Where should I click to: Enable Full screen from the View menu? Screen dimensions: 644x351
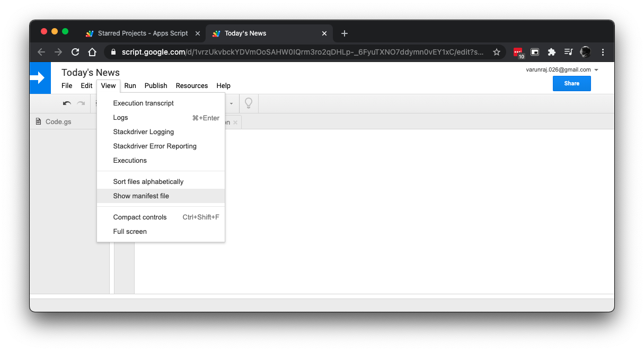(x=130, y=232)
